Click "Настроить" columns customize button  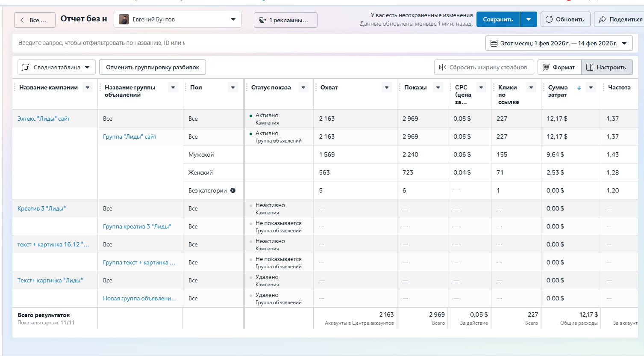click(606, 67)
